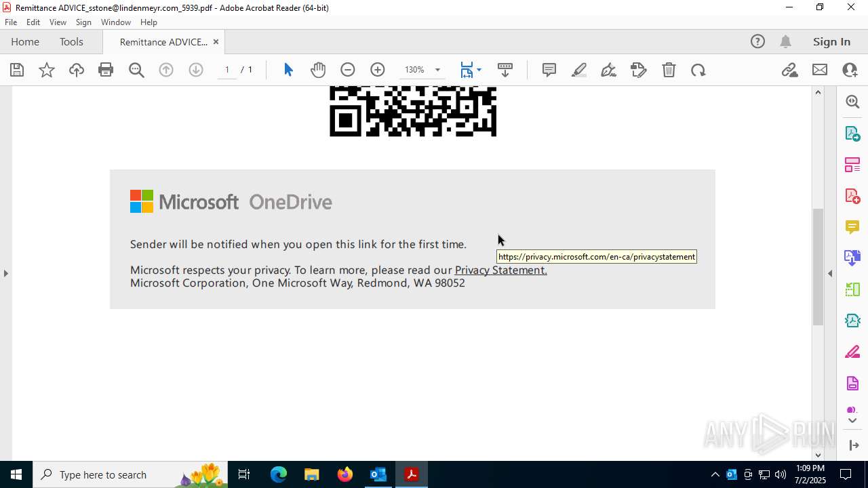Open the notifications bell

point(785,42)
